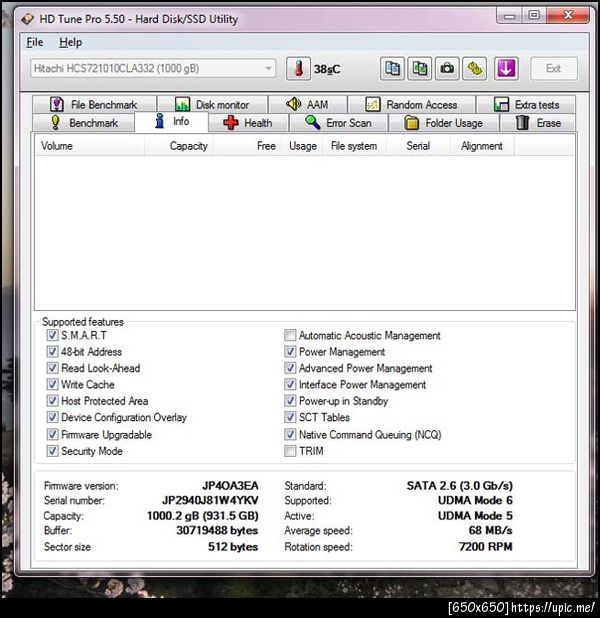
Task: Switch to the AAM tab
Action: [x=308, y=104]
